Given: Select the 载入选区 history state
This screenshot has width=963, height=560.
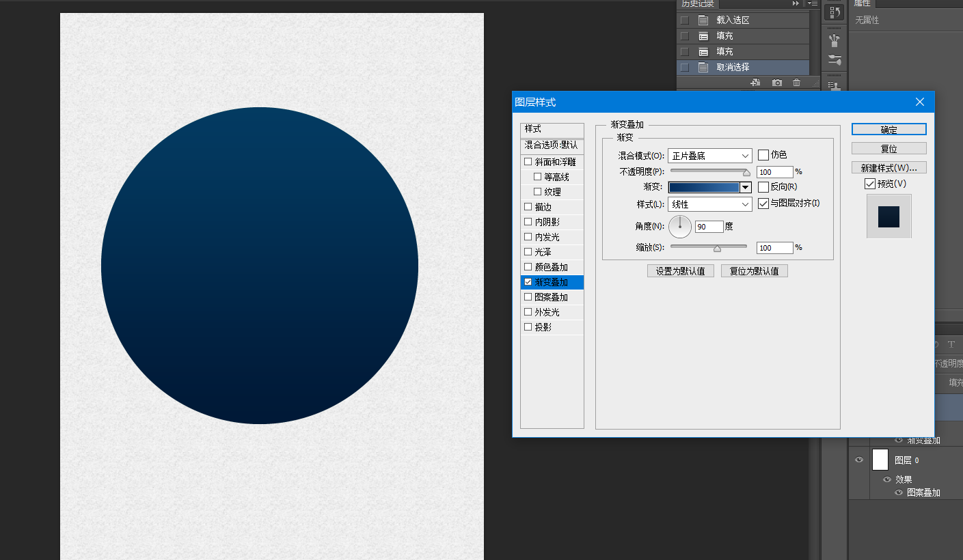Looking at the screenshot, I should [743, 20].
